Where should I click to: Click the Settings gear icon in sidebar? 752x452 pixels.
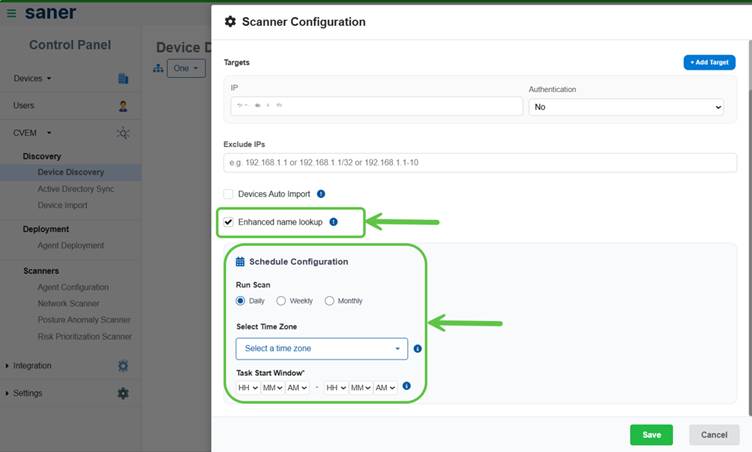[123, 393]
